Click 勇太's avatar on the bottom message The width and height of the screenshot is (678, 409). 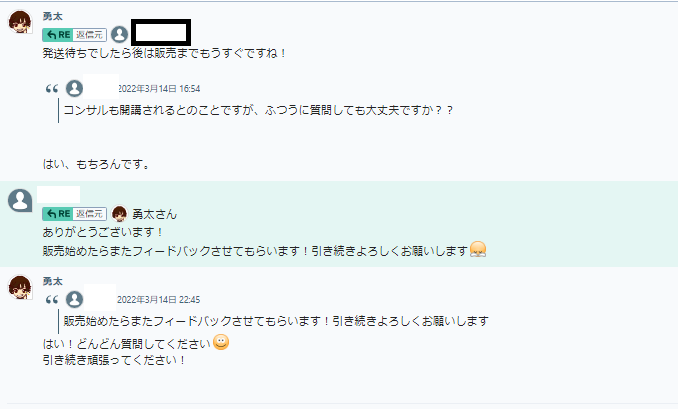click(19, 288)
